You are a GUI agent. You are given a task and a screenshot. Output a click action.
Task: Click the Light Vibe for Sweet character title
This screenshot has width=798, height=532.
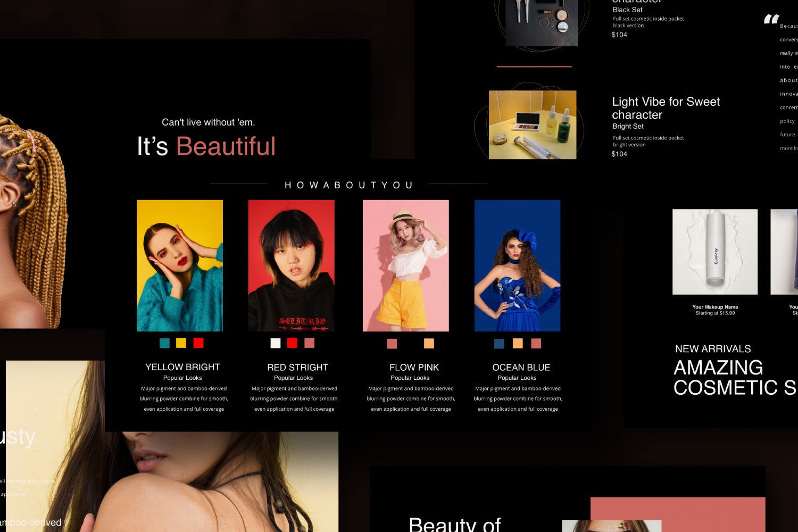pos(666,108)
